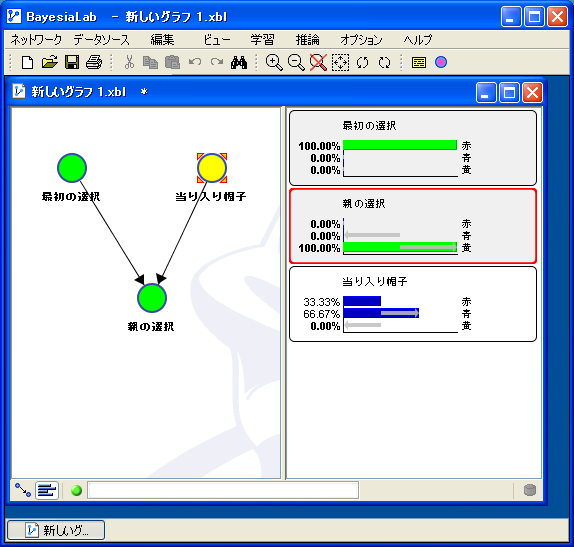This screenshot has height=547, width=574.
Task: Click the printer icon
Action: 94,62
